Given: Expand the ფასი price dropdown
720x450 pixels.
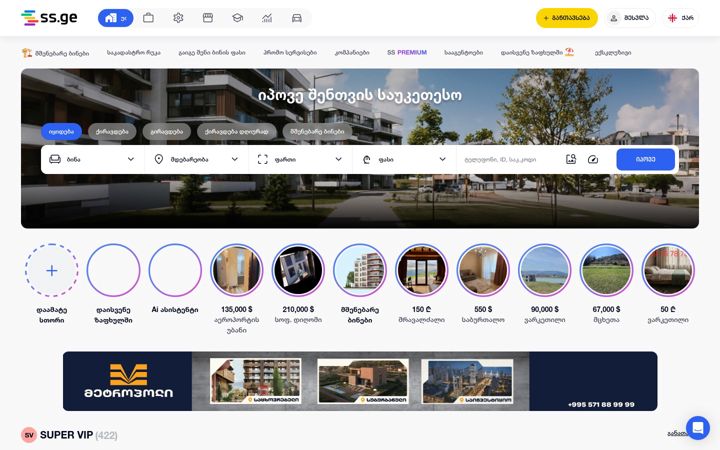Looking at the screenshot, I should click(x=405, y=159).
